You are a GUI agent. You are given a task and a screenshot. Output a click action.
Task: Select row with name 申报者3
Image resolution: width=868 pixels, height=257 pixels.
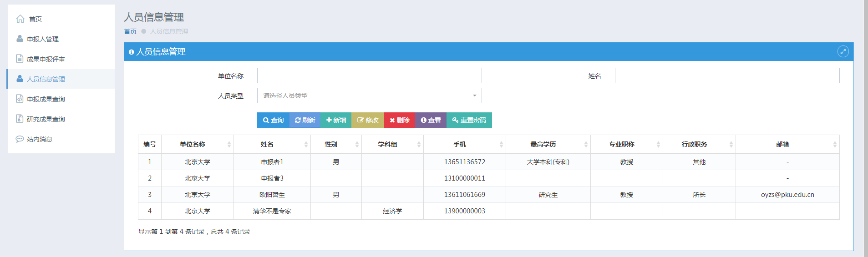[x=489, y=178]
